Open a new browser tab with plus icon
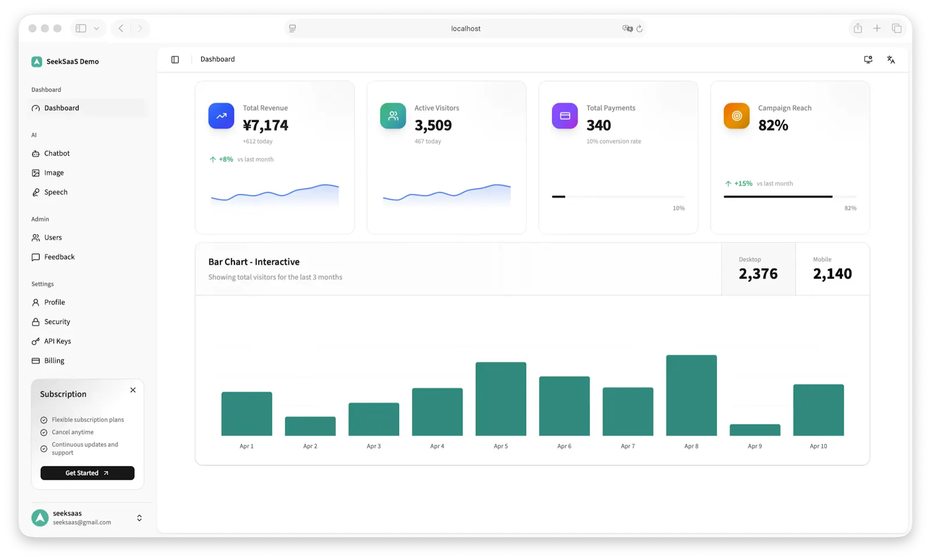931x560 pixels. pos(877,28)
